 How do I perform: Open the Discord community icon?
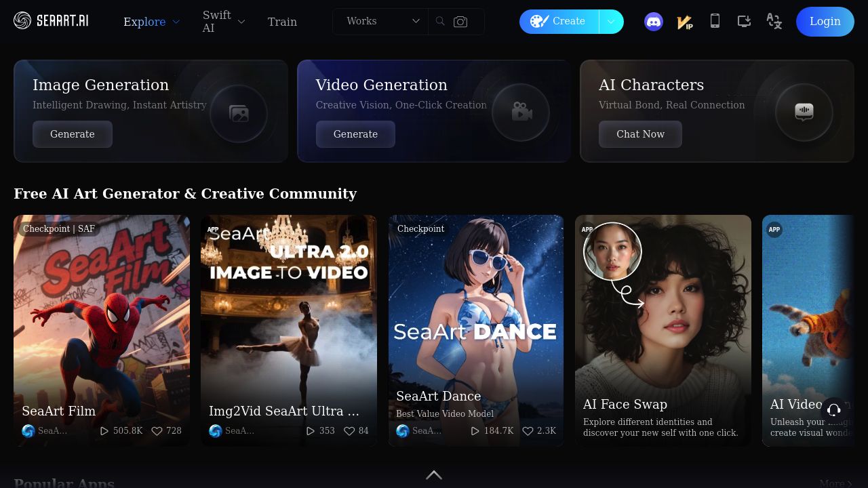654,22
